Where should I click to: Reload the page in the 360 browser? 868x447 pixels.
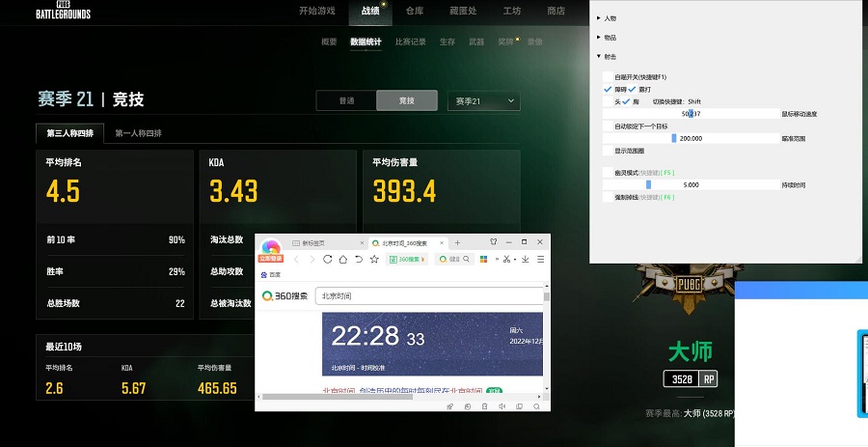327,260
